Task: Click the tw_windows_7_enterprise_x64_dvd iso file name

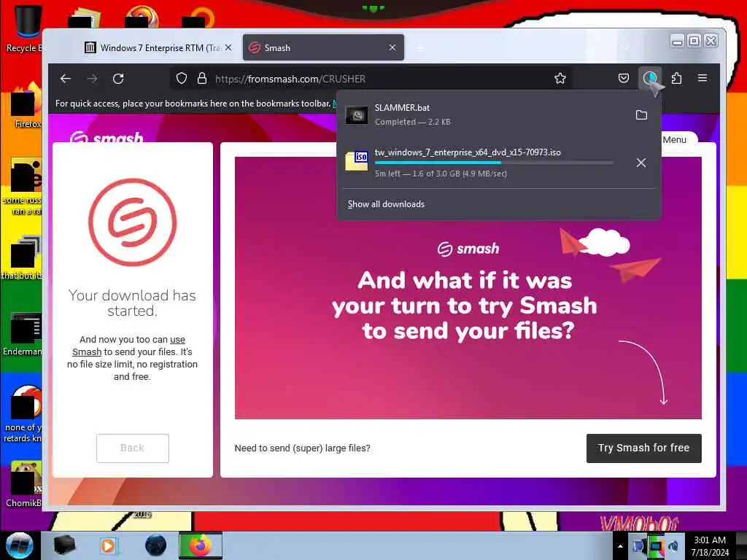Action: [468, 152]
